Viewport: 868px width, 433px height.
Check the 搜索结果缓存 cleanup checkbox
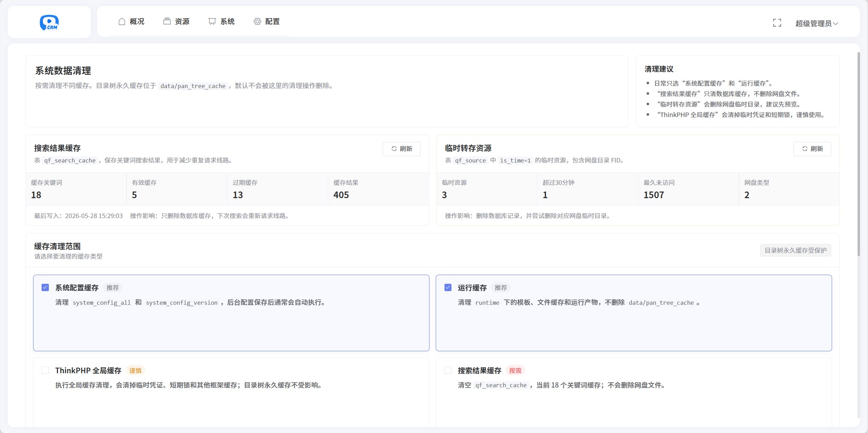coord(448,370)
